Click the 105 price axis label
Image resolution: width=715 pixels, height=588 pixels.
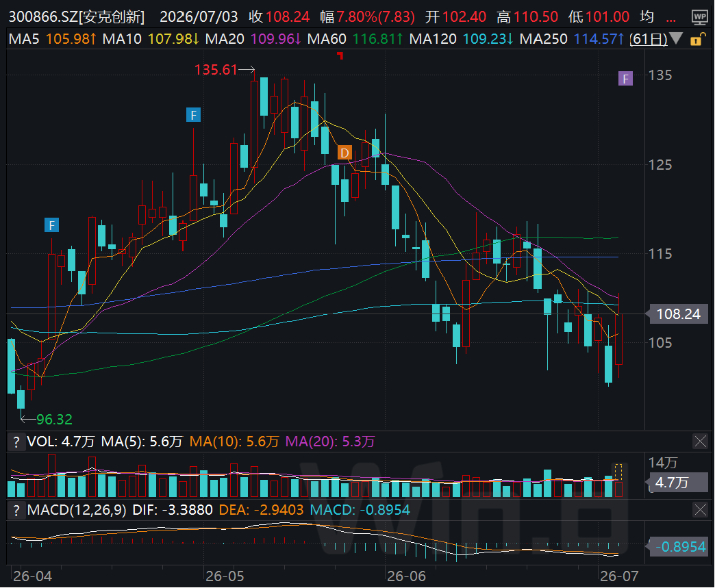pos(660,343)
